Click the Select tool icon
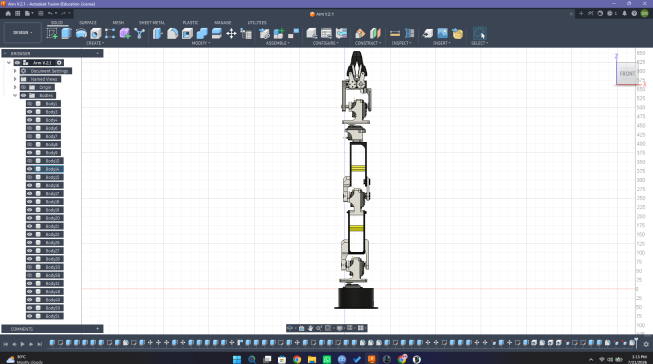The width and height of the screenshot is (653, 364). point(479,33)
